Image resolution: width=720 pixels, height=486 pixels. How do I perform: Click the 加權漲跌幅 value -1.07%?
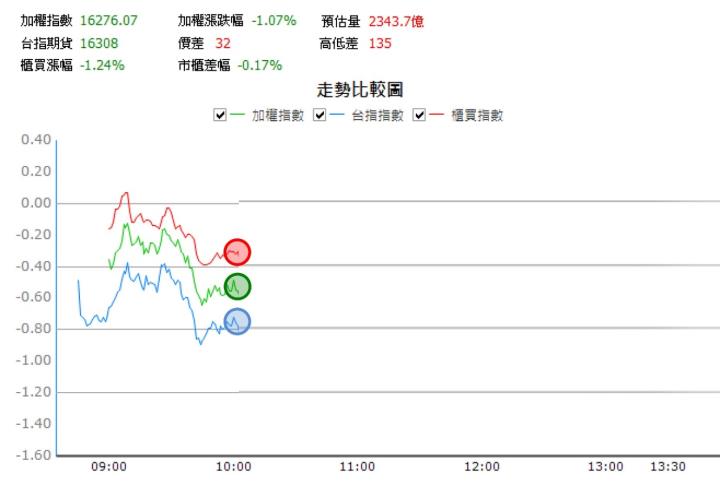coord(274,21)
